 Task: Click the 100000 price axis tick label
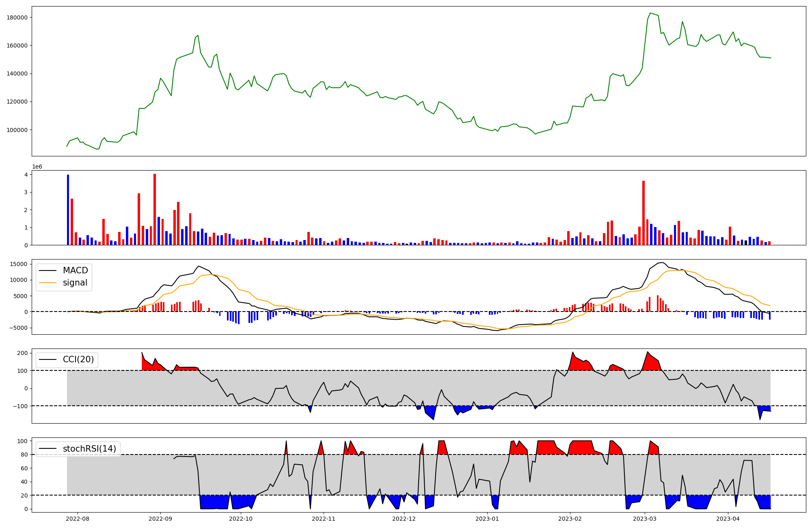(17, 130)
